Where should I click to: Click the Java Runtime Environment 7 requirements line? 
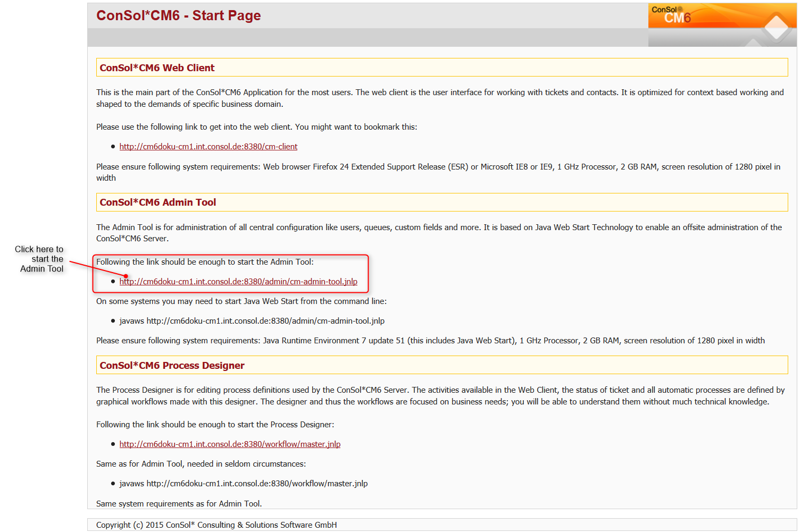431,341
